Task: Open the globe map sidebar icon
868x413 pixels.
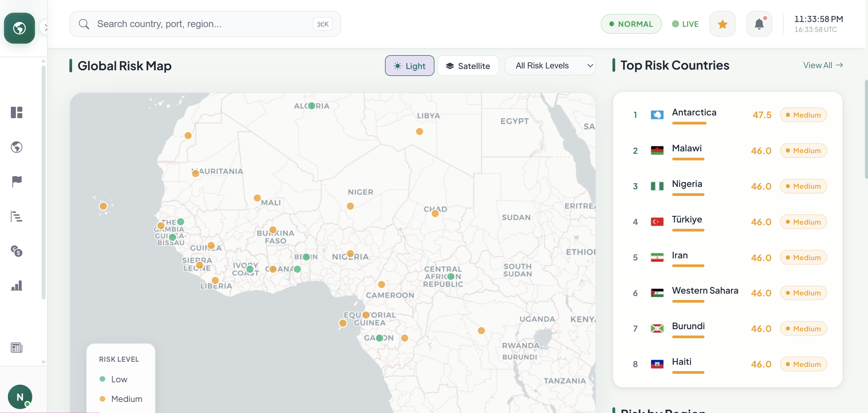Action: point(17,147)
